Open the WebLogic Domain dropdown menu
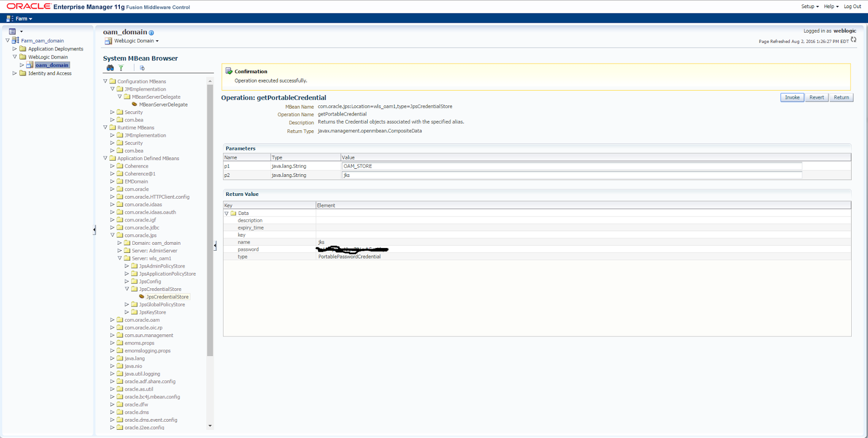 point(136,41)
